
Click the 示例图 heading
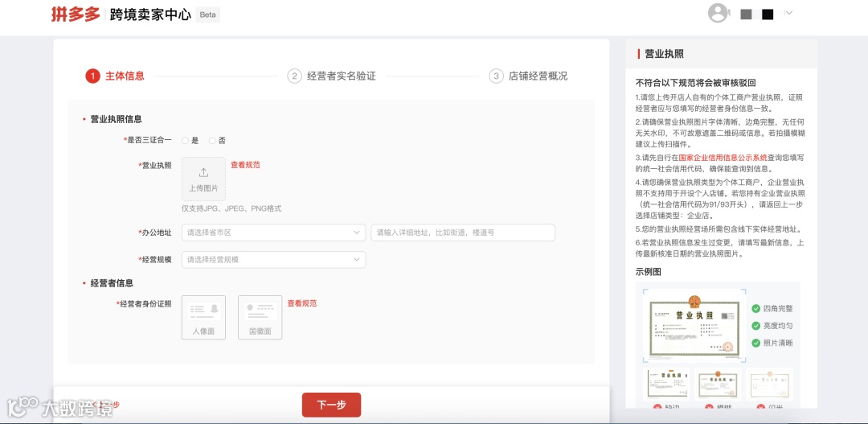[x=649, y=272]
